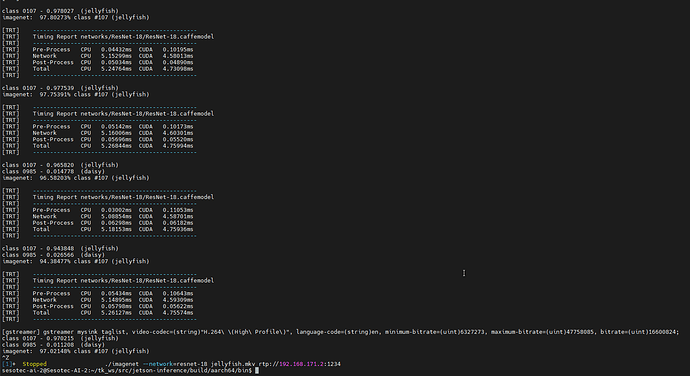Screen dimensions: 690x376
Task: Click "minimum-bitrate=(uint)6327273" in the gstreamer line
Action: tap(435, 332)
